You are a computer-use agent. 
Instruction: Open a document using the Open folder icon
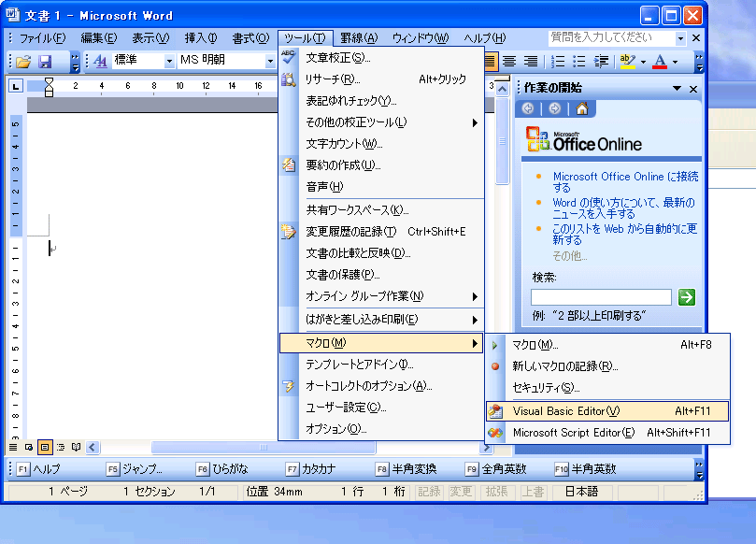tap(22, 61)
